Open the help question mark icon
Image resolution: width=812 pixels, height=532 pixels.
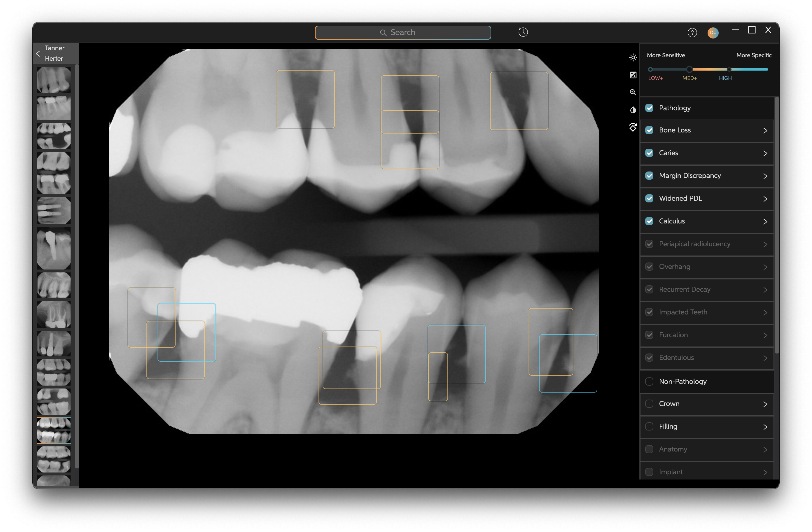(692, 33)
